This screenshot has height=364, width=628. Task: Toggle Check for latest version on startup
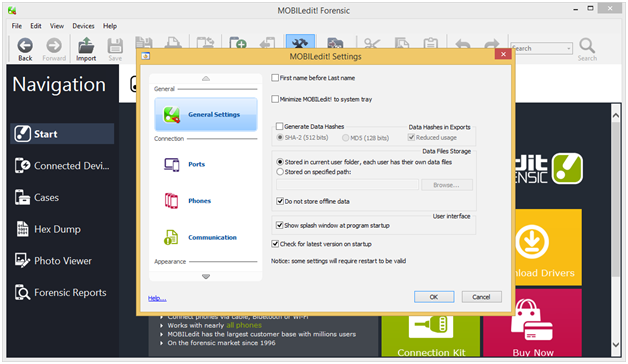tap(275, 243)
